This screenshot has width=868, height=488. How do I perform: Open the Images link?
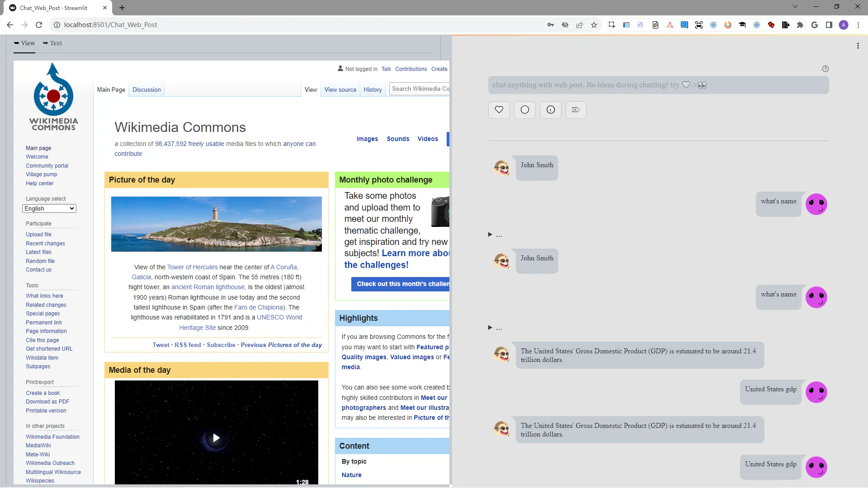coord(367,139)
